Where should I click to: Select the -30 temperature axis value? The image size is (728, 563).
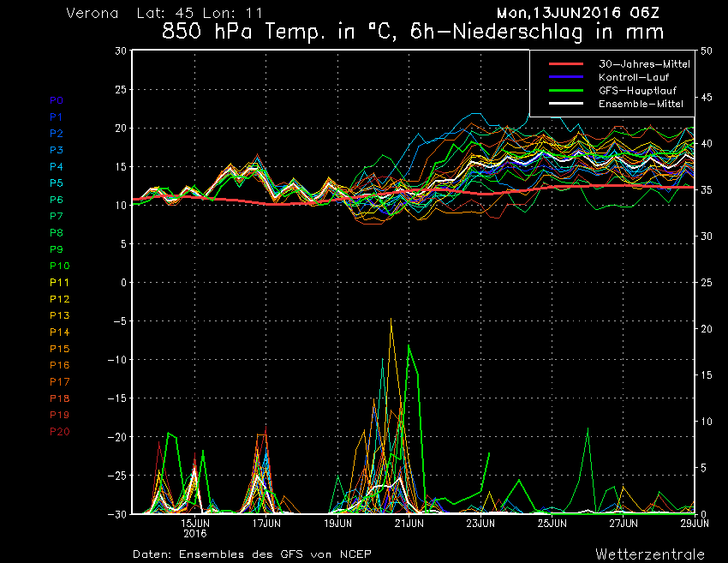[116, 514]
